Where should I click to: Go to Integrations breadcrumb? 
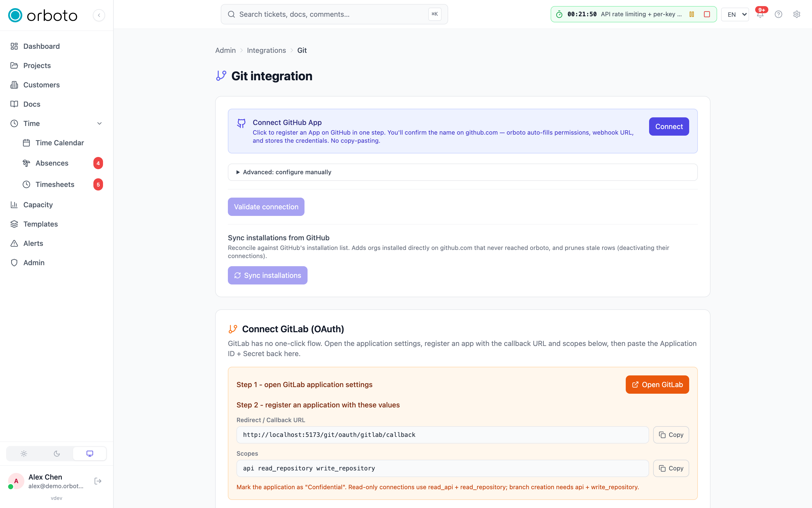point(266,50)
